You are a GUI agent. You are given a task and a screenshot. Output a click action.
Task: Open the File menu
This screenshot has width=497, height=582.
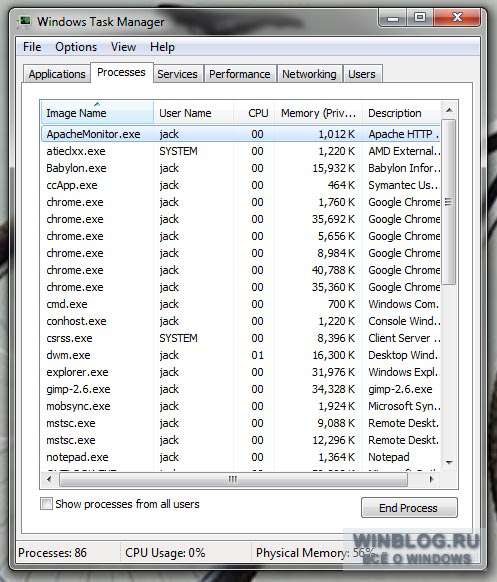[x=32, y=47]
